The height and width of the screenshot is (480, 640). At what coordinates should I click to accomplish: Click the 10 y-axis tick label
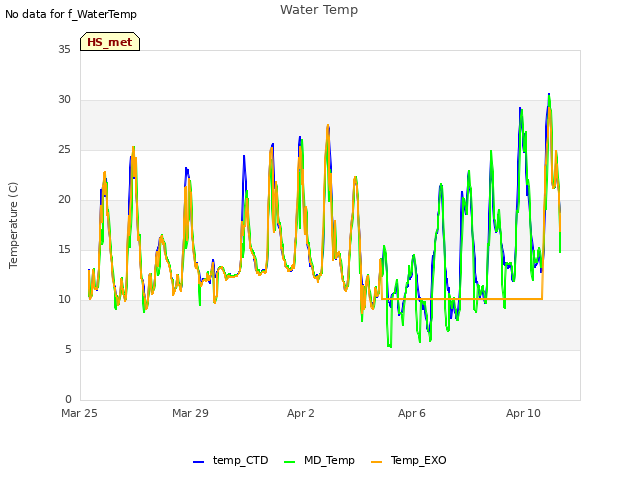coord(64,300)
